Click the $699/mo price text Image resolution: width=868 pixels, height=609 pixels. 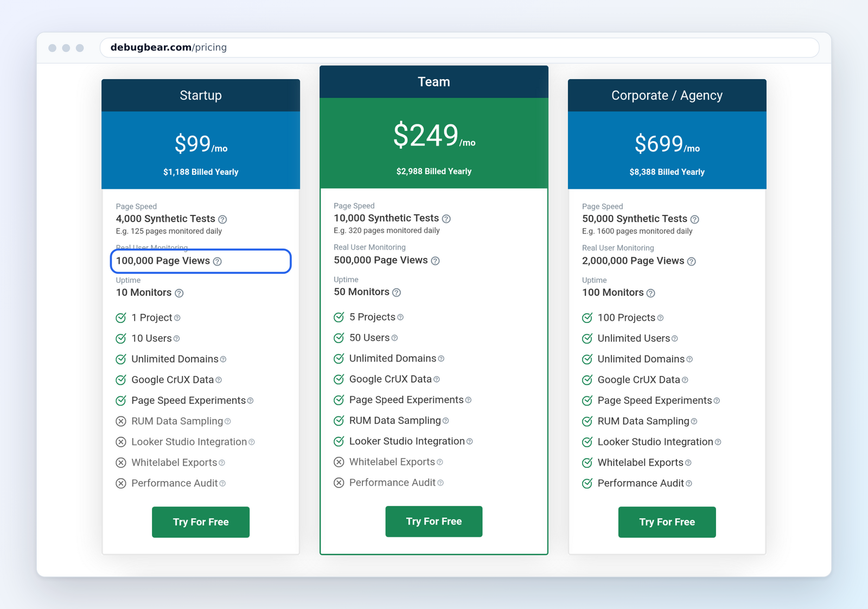(667, 144)
